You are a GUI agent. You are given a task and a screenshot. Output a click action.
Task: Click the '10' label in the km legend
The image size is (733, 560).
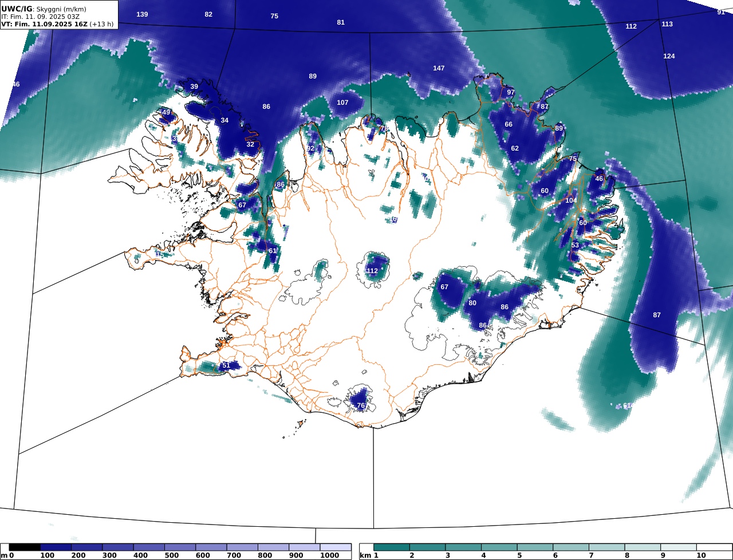point(701,555)
